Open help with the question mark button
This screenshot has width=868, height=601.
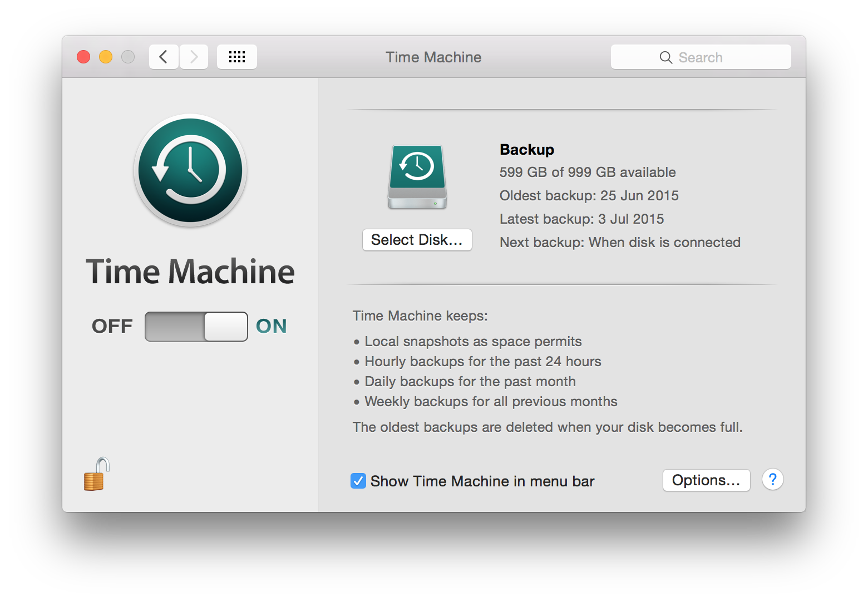point(772,480)
